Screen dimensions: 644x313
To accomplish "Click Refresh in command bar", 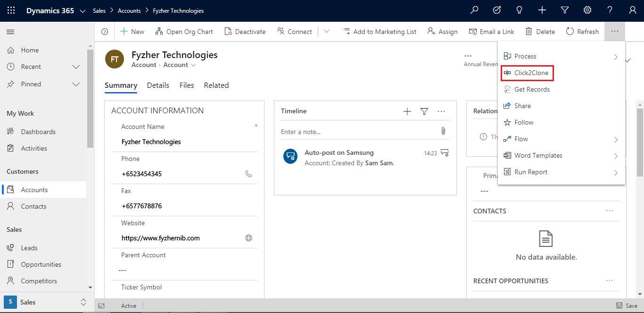I will point(582,32).
